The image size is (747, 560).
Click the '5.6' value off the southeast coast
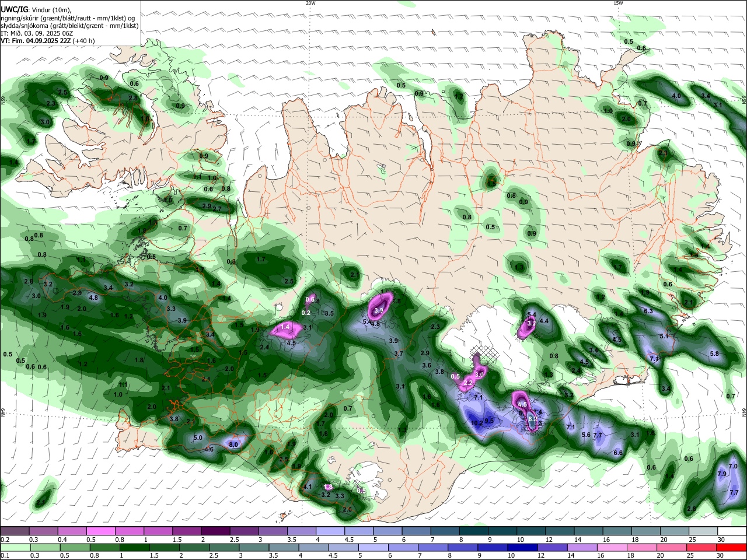click(587, 435)
